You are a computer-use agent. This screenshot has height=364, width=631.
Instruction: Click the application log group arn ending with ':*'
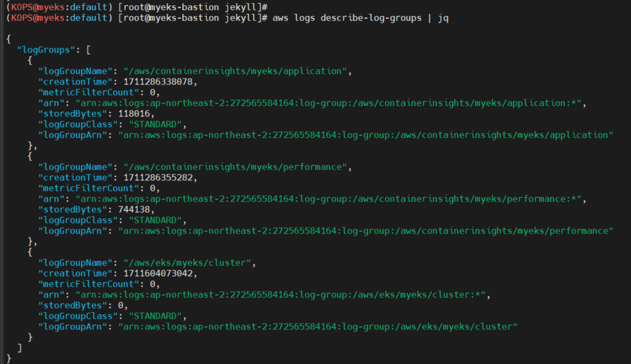330,103
